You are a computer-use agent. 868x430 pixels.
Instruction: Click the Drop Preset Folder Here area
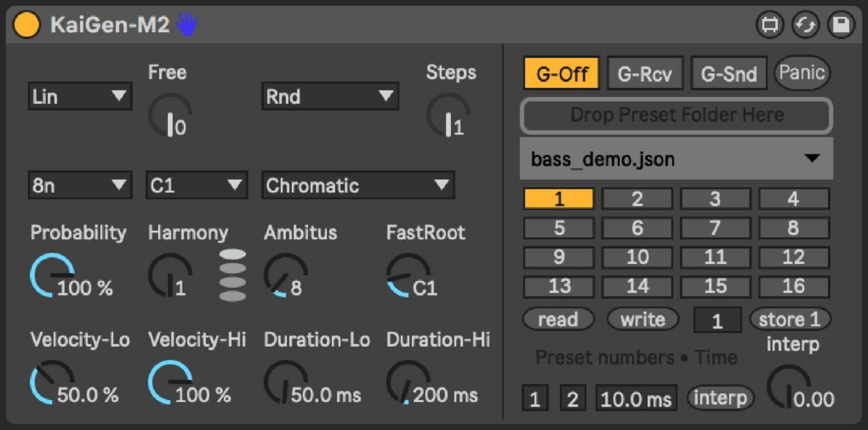(x=676, y=115)
